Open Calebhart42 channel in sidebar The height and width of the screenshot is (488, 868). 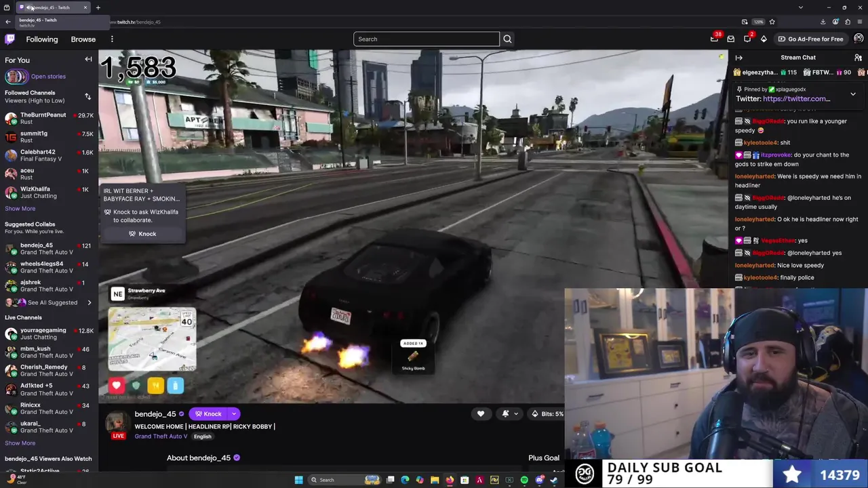point(49,155)
